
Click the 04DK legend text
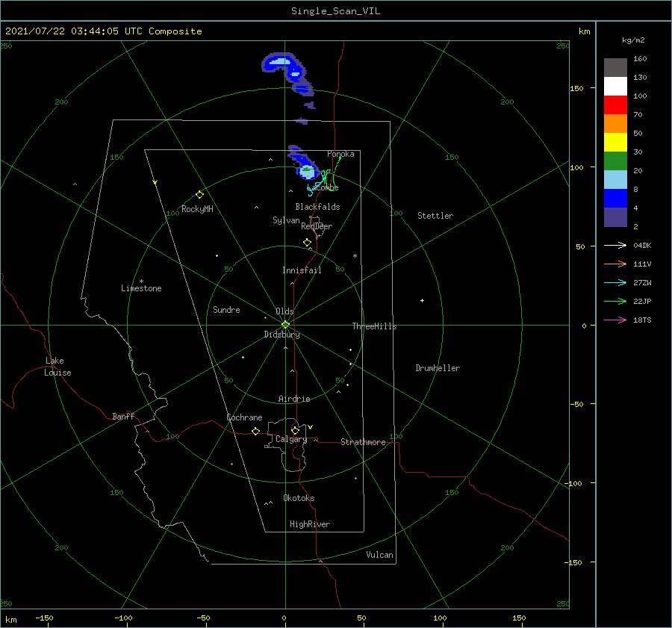(x=642, y=245)
